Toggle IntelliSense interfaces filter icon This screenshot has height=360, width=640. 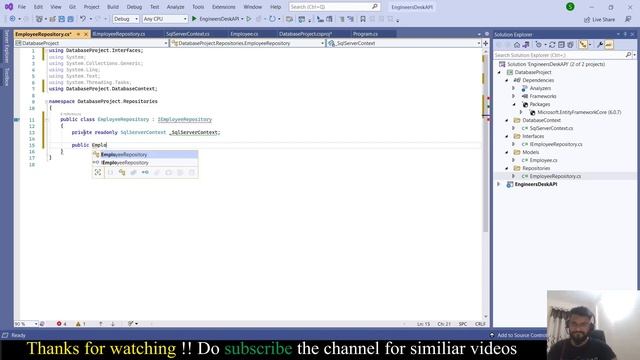click(x=145, y=172)
